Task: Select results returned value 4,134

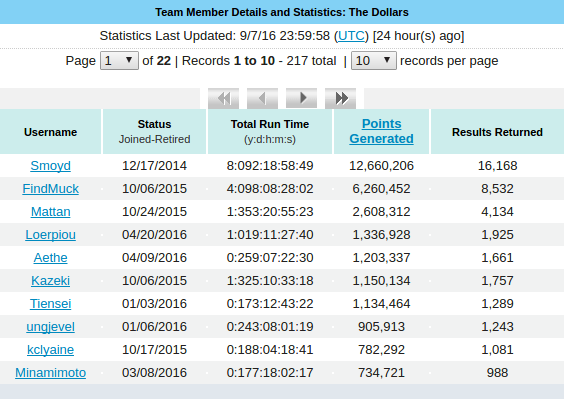Action: pyautogui.click(x=497, y=212)
